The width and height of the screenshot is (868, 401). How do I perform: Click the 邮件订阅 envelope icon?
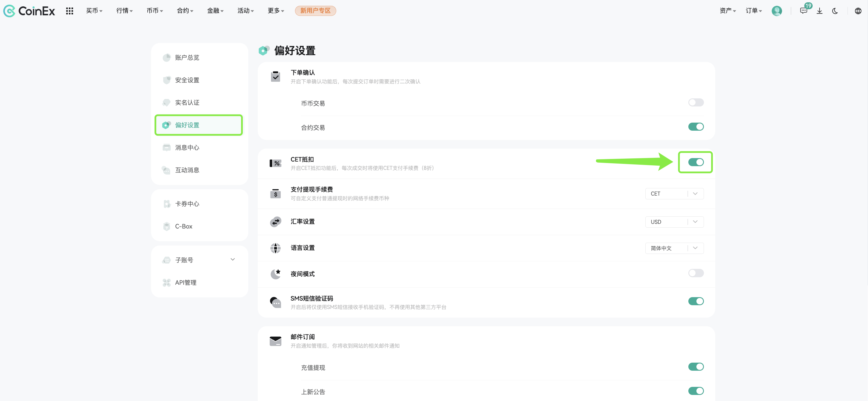click(x=275, y=341)
